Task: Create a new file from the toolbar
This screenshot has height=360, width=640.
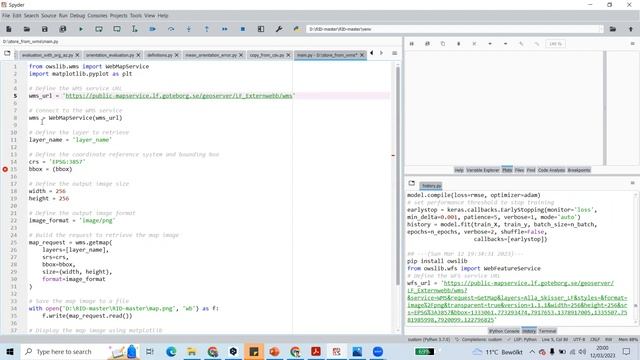Action: (9, 29)
